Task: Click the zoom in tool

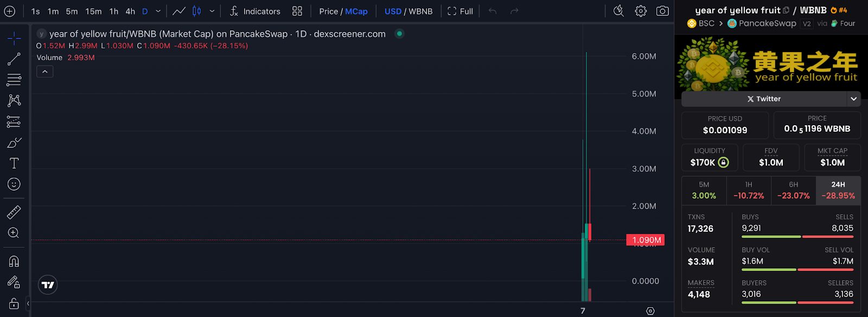Action: [14, 233]
